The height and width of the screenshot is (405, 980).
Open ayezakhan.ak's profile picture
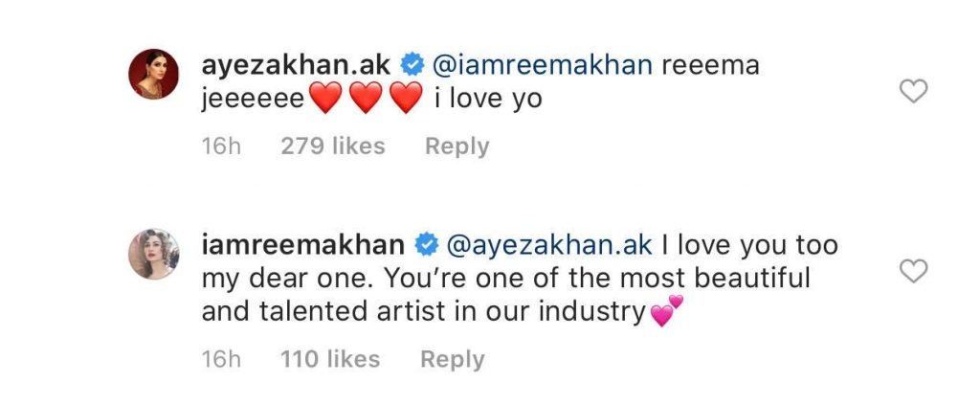click(154, 74)
